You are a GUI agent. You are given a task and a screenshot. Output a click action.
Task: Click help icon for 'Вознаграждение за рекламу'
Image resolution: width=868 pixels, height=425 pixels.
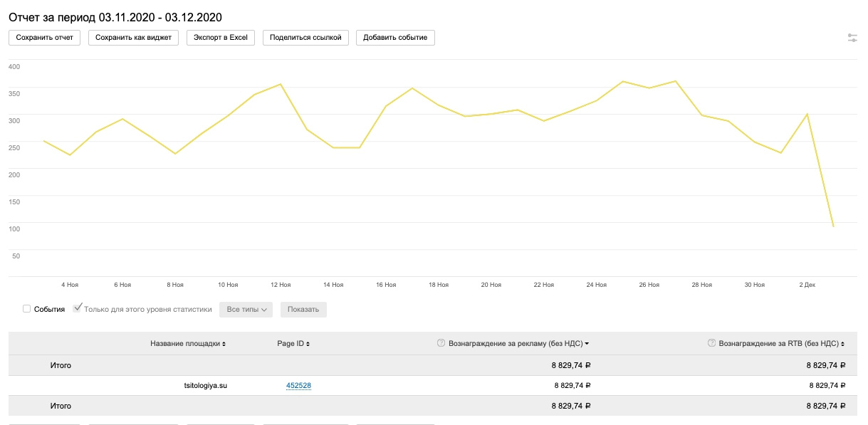[441, 343]
